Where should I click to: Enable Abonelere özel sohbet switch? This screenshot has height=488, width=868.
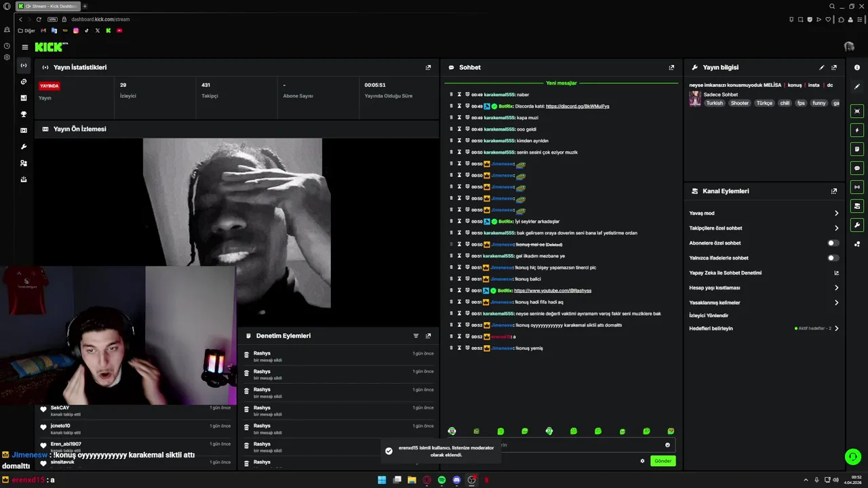[833, 243]
